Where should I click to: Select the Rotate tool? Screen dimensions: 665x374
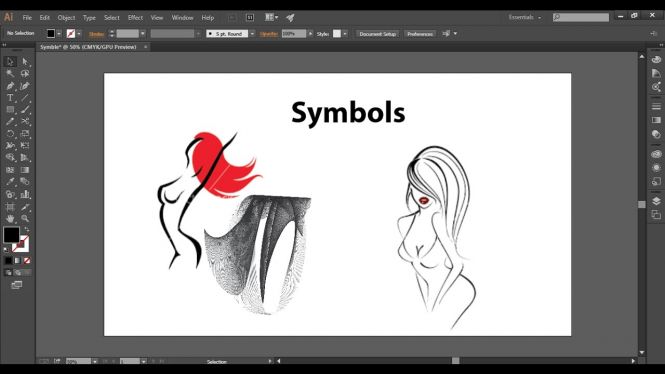coord(10,134)
